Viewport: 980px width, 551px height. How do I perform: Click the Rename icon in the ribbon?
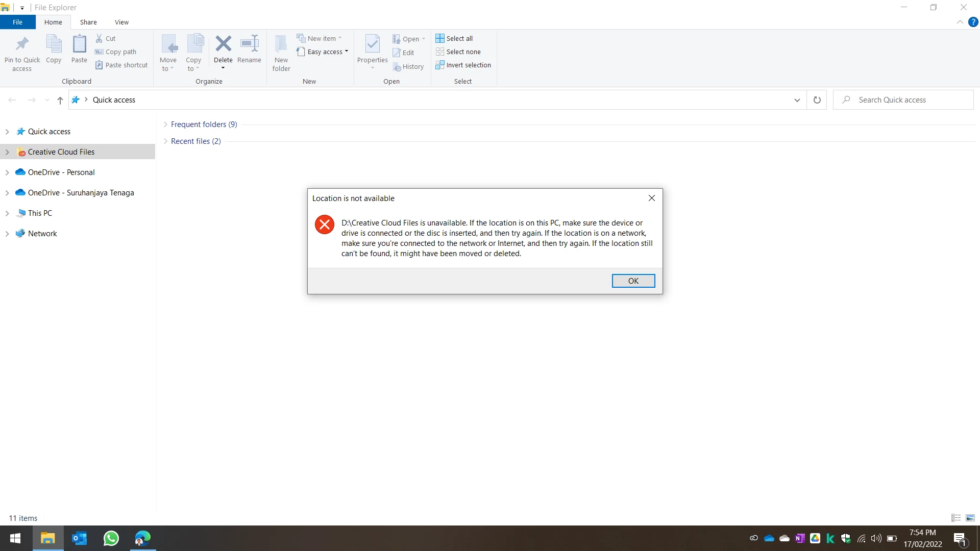point(249,44)
